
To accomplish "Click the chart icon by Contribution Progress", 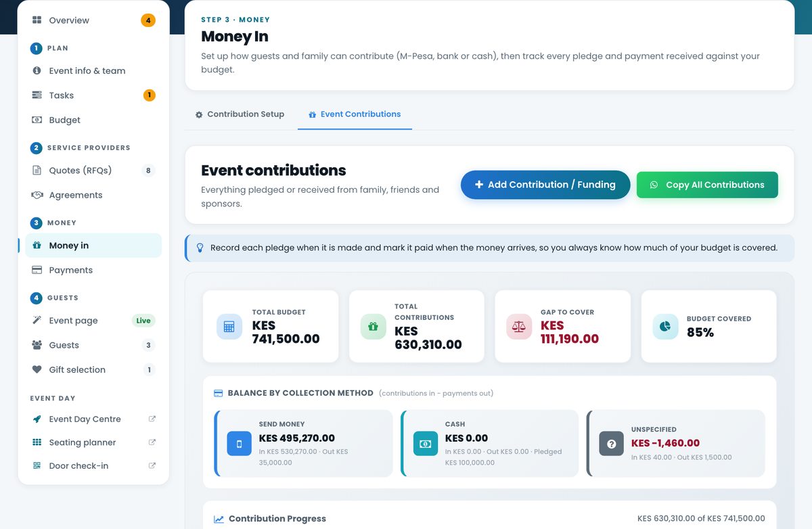I will click(x=219, y=520).
